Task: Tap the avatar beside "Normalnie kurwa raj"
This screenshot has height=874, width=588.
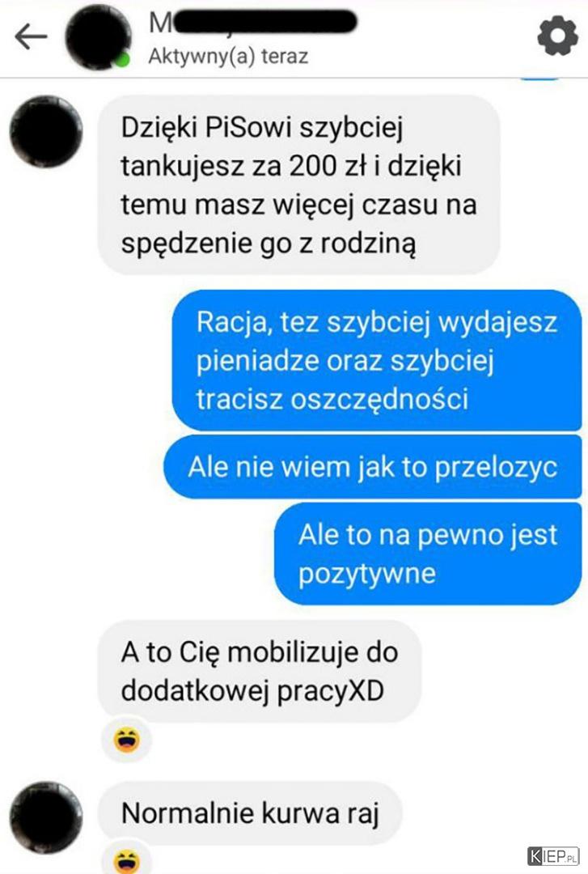Action: pyautogui.click(x=46, y=817)
